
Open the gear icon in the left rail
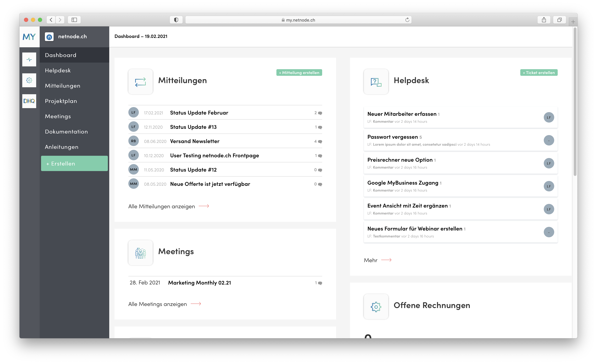(x=29, y=80)
